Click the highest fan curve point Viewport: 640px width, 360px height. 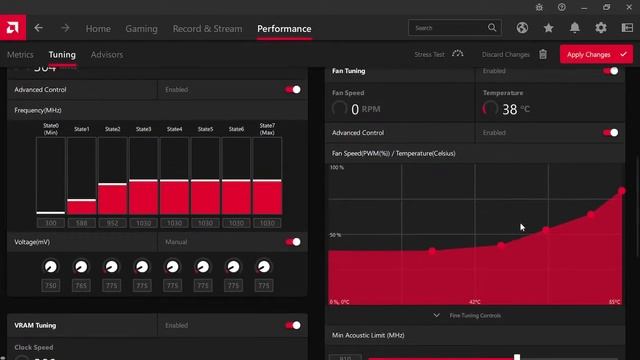622,191
